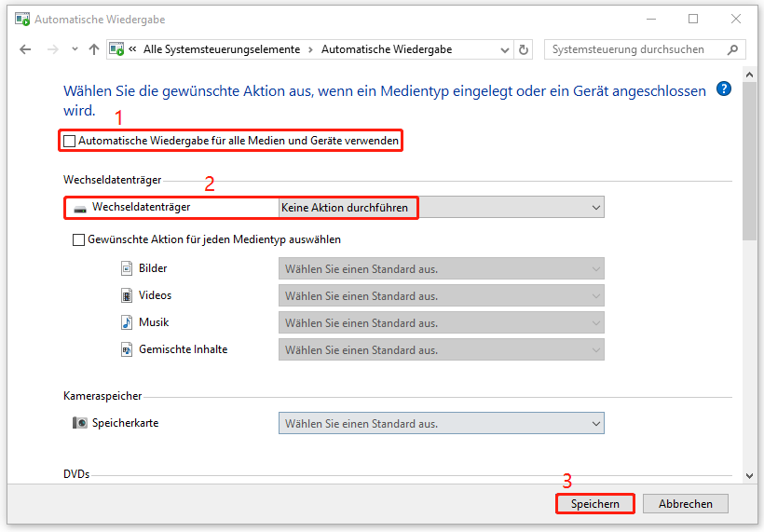This screenshot has height=532, width=764.
Task: Open help via blue question mark icon
Action: 724,89
